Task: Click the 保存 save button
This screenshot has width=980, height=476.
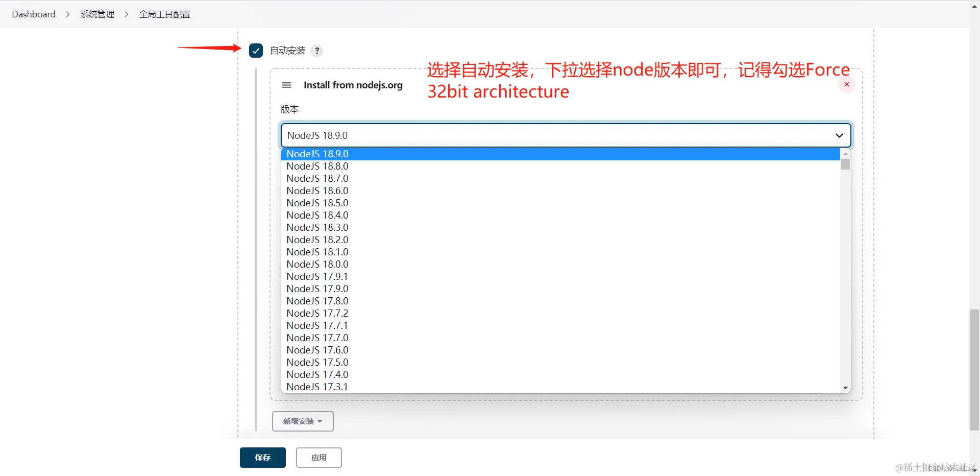Action: coord(263,458)
